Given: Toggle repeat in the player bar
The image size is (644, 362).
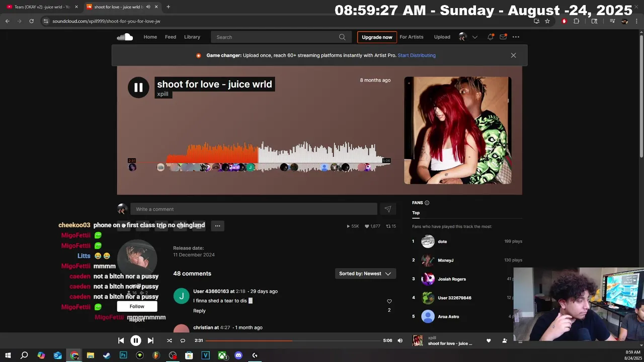Looking at the screenshot, I should [x=183, y=340].
